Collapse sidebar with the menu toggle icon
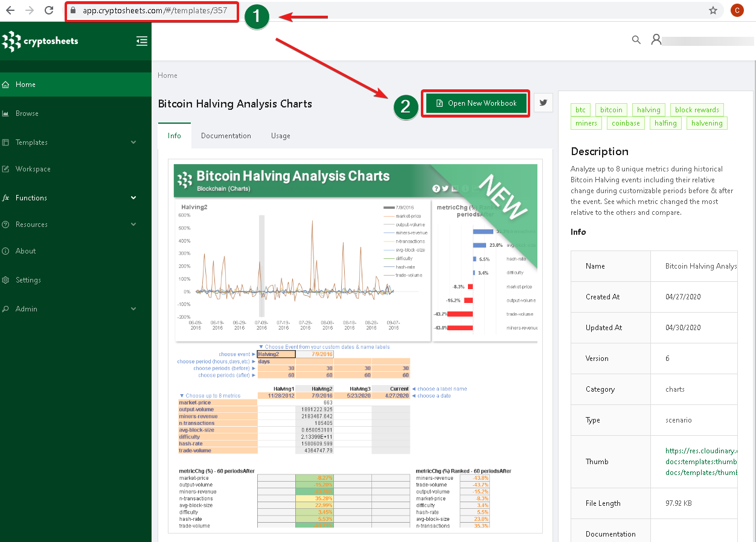Screen dimensions: 756x542 pyautogui.click(x=142, y=41)
